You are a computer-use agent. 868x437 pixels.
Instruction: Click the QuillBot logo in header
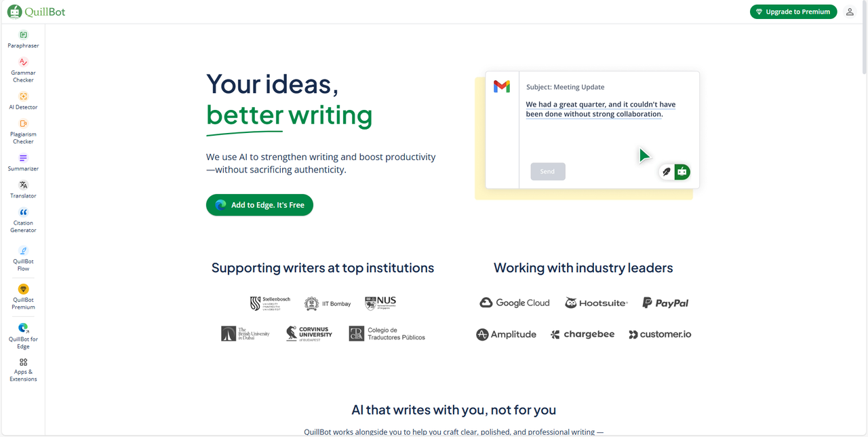pyautogui.click(x=37, y=12)
